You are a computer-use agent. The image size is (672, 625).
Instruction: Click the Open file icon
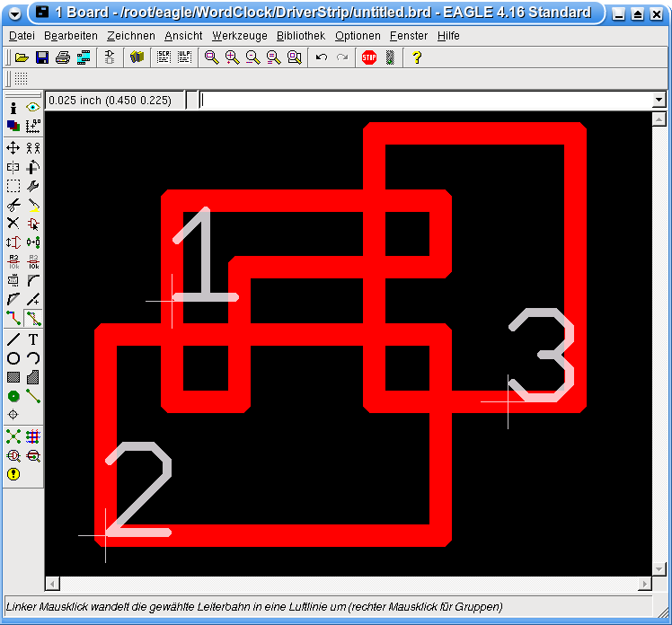22,57
